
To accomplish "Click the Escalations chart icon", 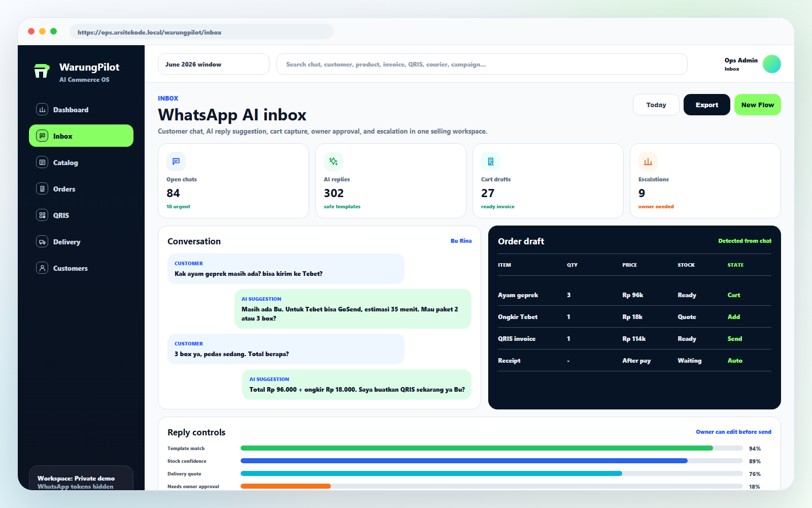I will point(648,162).
